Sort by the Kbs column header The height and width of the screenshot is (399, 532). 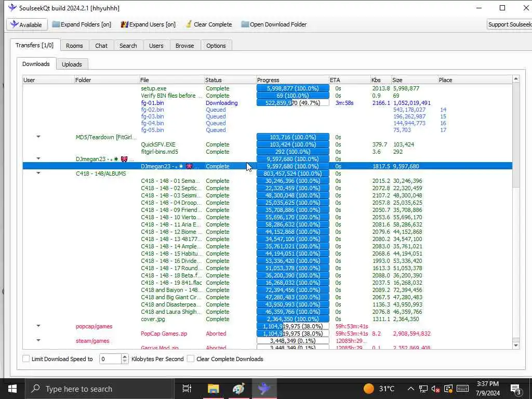click(381, 80)
